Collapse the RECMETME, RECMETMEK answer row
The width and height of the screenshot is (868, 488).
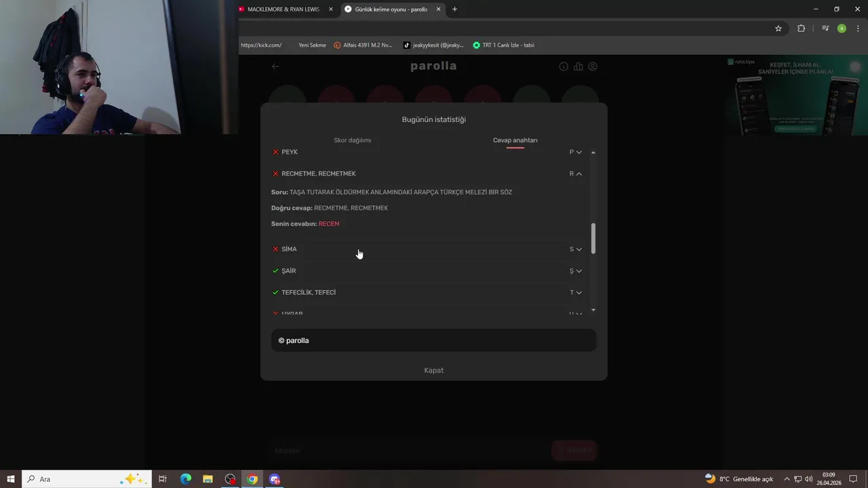click(x=578, y=174)
